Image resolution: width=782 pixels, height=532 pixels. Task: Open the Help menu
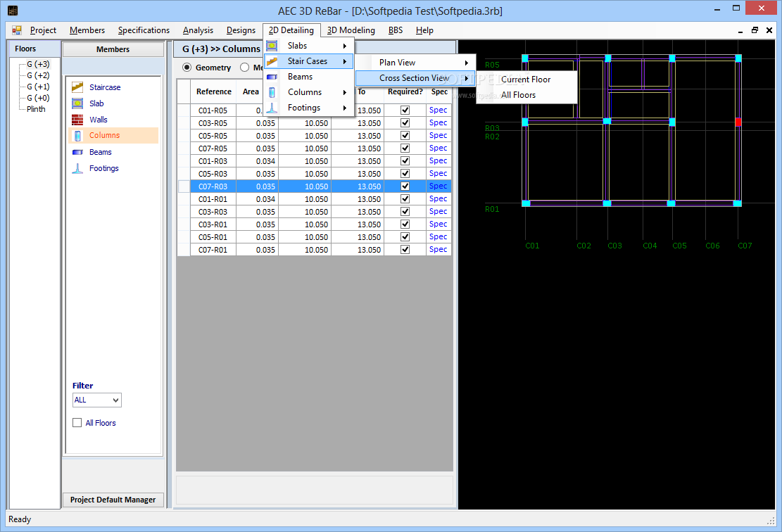[x=424, y=30]
